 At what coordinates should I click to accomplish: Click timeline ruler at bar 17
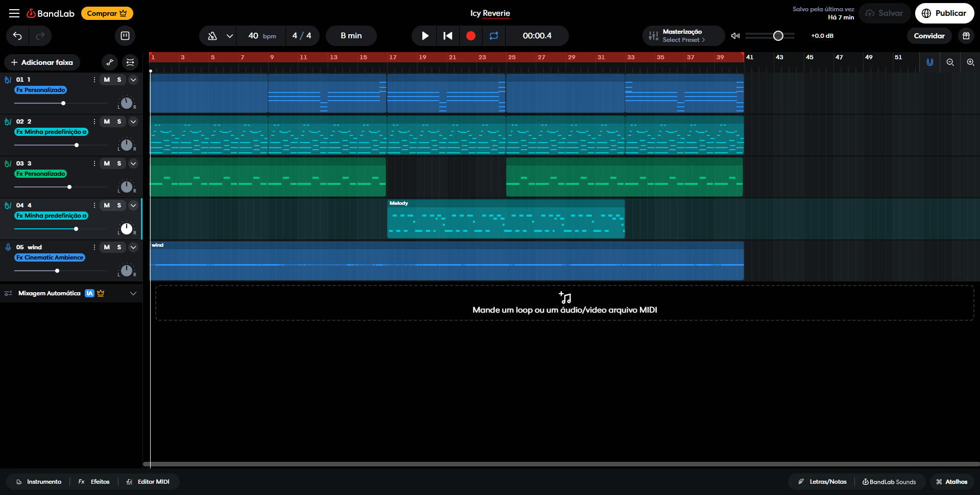(393, 57)
